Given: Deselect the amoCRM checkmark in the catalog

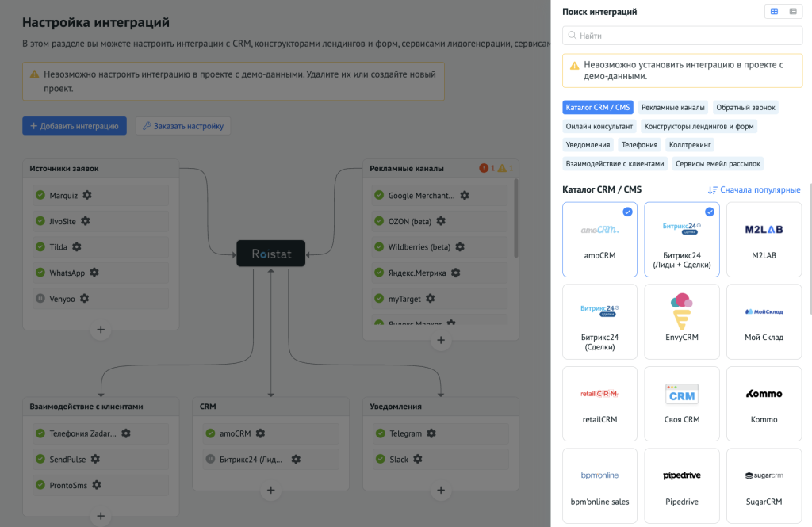Looking at the screenshot, I should tap(626, 212).
